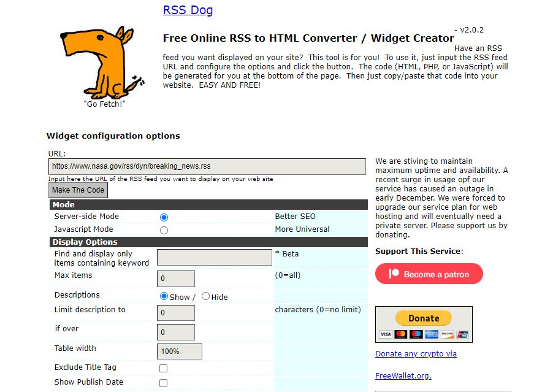Click the 'Support This Service:' heading

[x=419, y=252]
